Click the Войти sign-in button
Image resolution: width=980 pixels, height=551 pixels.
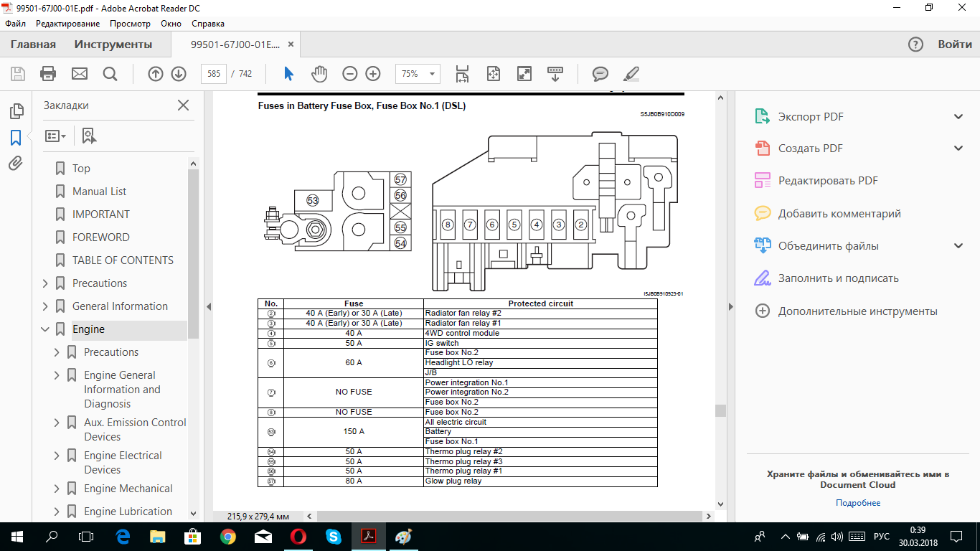point(955,44)
